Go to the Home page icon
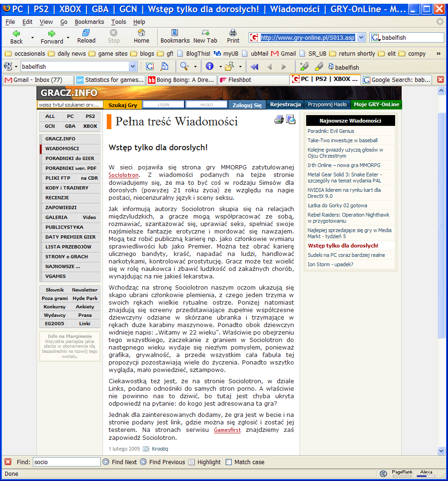Image resolution: width=448 pixels, height=481 pixels. 141,36
